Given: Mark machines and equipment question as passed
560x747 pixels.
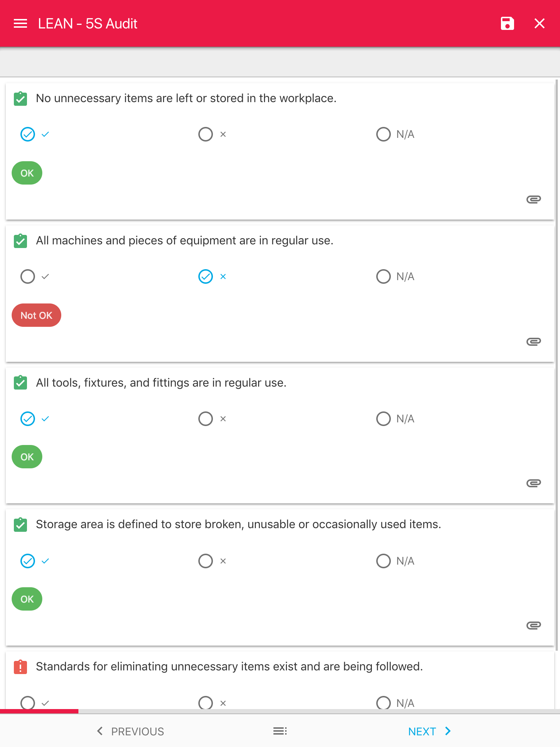Looking at the screenshot, I should (x=28, y=276).
